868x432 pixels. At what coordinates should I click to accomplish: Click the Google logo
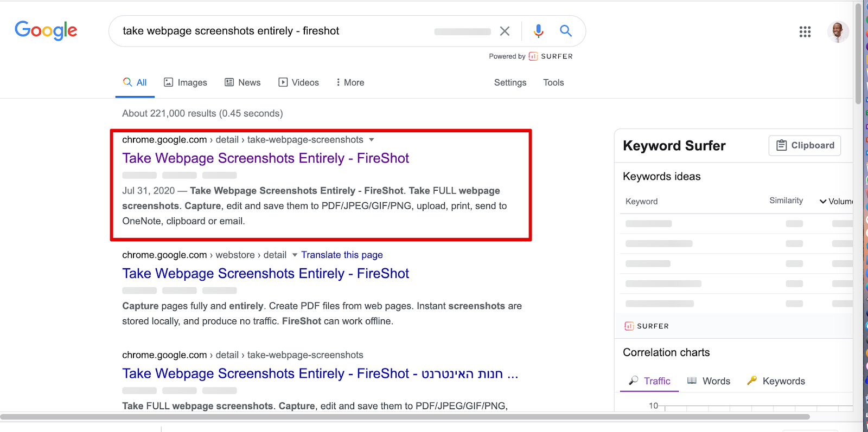(x=46, y=31)
